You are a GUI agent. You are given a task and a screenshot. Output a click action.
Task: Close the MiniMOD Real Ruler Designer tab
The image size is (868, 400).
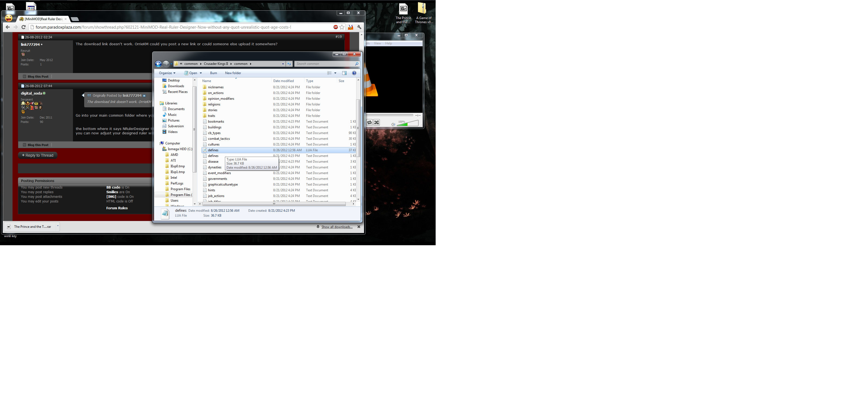tap(65, 19)
